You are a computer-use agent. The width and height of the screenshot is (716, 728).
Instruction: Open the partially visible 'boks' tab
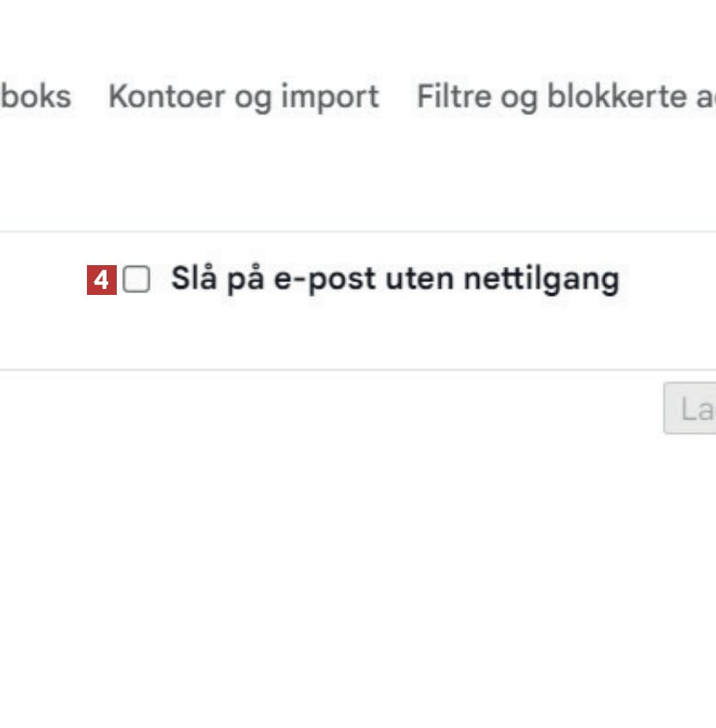pyautogui.click(x=36, y=96)
